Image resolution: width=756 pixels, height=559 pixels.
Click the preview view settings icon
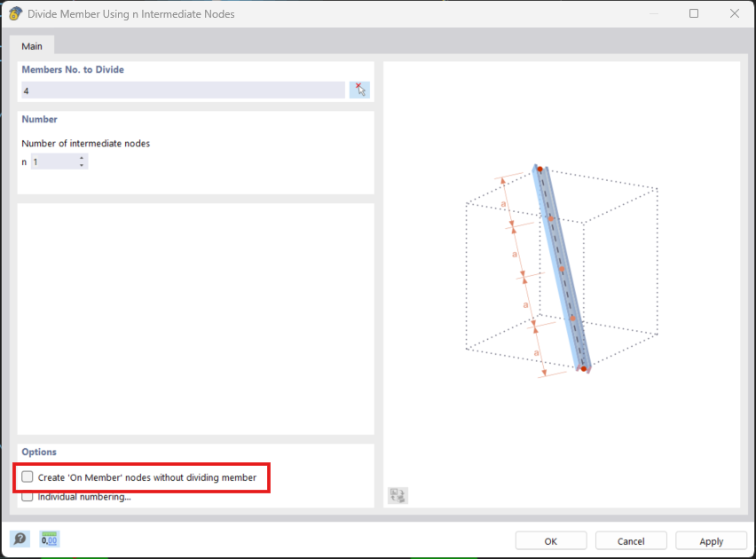(398, 495)
